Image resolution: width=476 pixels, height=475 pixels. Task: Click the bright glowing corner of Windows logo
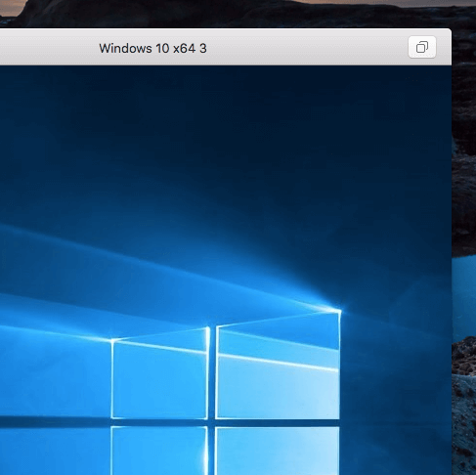339,311
